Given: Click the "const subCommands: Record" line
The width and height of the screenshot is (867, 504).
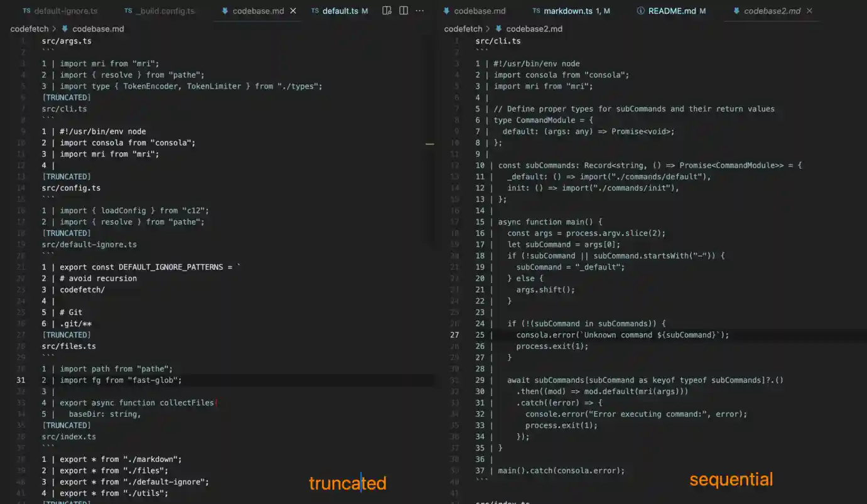Looking at the screenshot, I should (x=639, y=166).
